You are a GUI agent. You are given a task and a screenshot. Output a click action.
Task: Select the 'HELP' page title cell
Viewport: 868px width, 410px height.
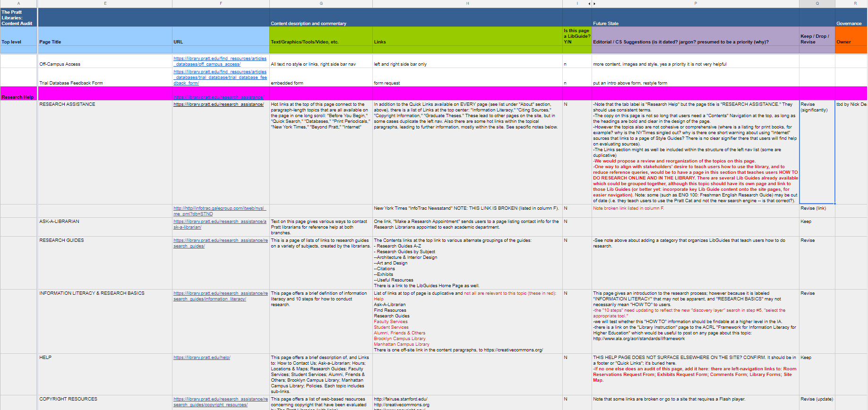pyautogui.click(x=105, y=374)
